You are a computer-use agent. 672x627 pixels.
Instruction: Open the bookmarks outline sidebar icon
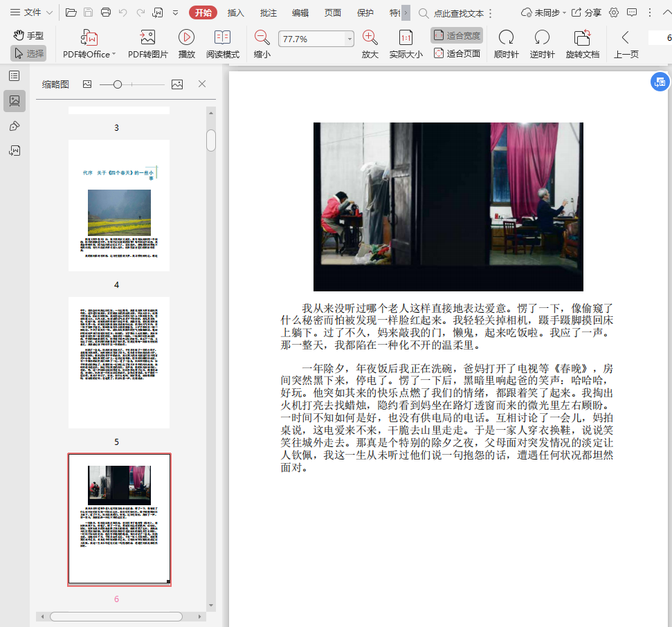pos(14,76)
